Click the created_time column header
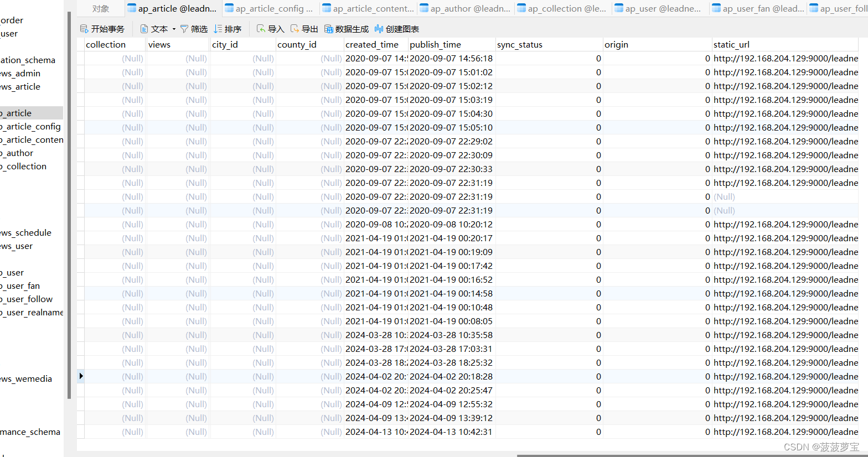 tap(376, 44)
